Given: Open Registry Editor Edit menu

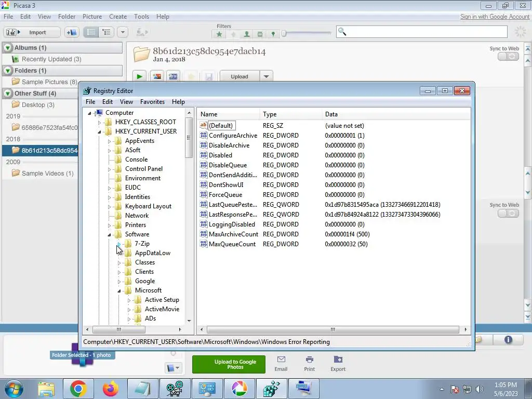Looking at the screenshot, I should pos(107,102).
